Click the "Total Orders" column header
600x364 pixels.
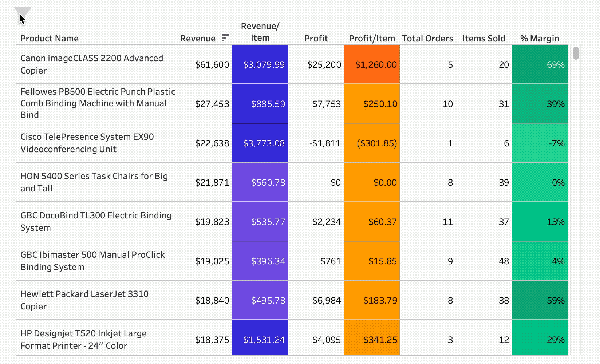[427, 38]
